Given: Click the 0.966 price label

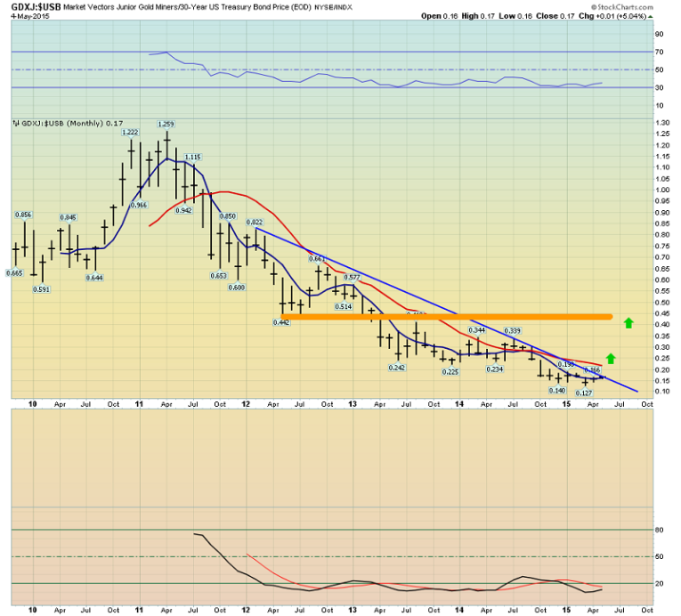Looking at the screenshot, I should point(139,205).
